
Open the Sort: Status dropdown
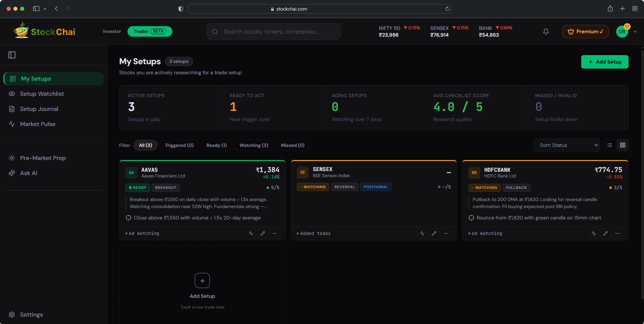point(567,145)
